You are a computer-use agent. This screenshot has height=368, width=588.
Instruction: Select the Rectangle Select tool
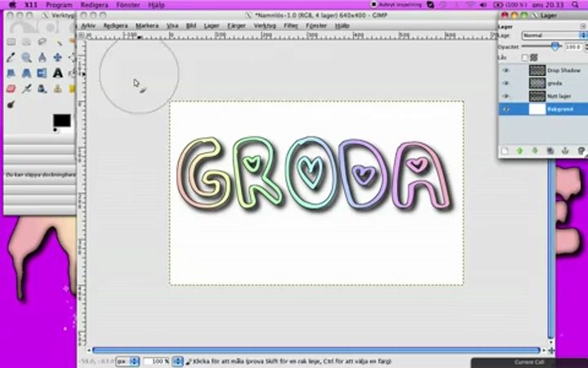11,42
